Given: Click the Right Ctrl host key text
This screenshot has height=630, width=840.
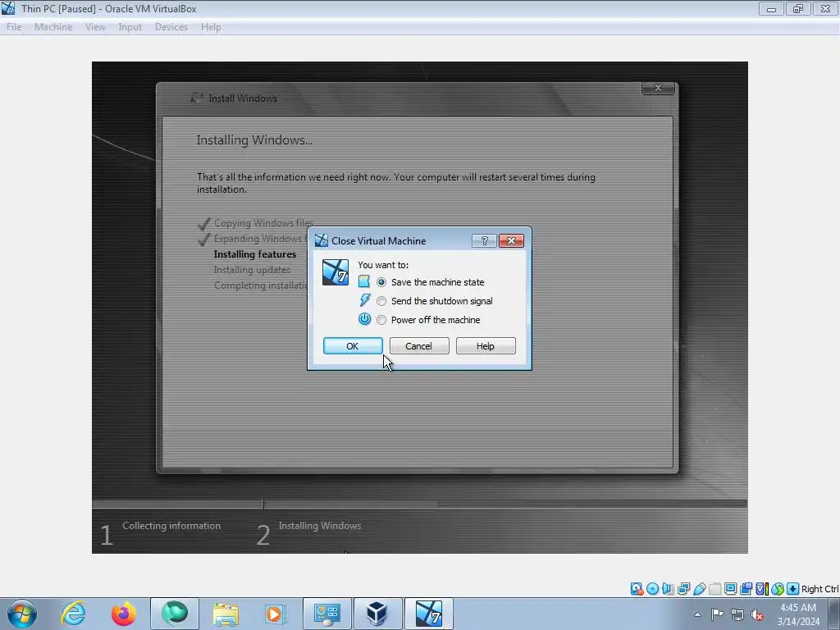Looking at the screenshot, I should coord(819,589).
